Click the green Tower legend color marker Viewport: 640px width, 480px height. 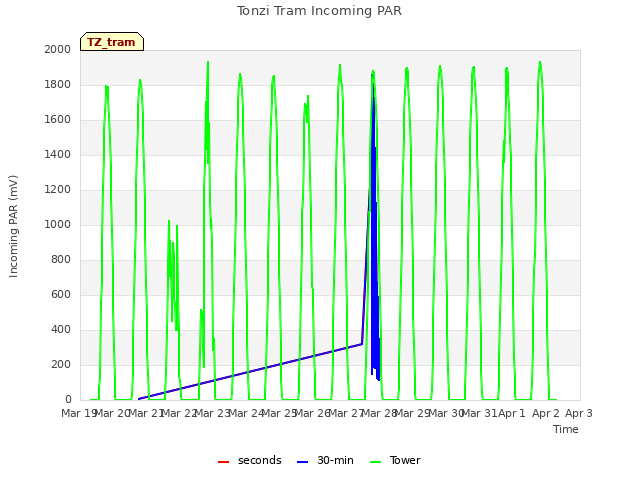pyautogui.click(x=375, y=462)
